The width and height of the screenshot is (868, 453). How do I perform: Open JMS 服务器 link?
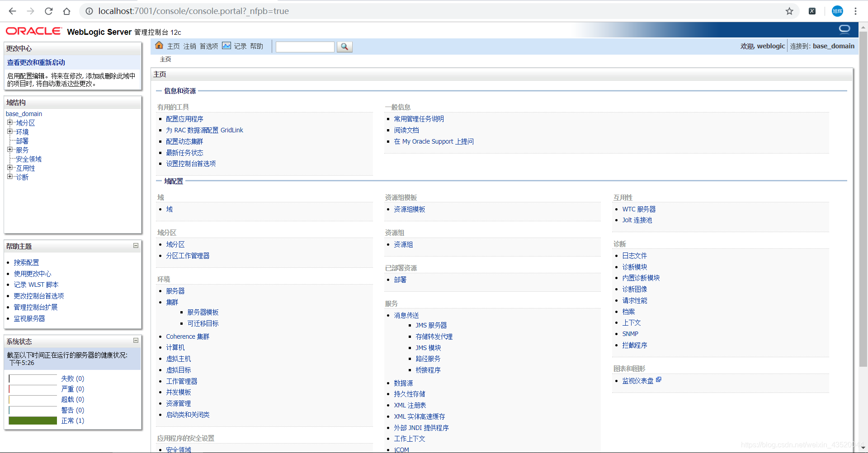(x=431, y=325)
